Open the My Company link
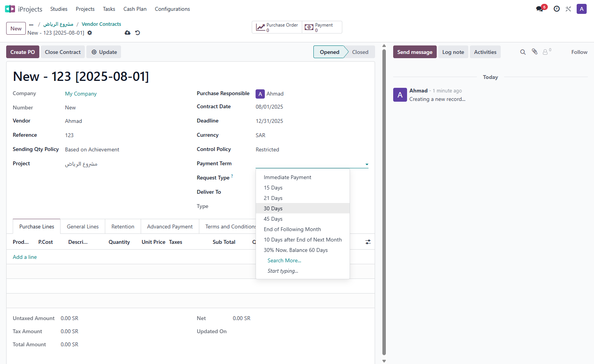 tap(81, 94)
